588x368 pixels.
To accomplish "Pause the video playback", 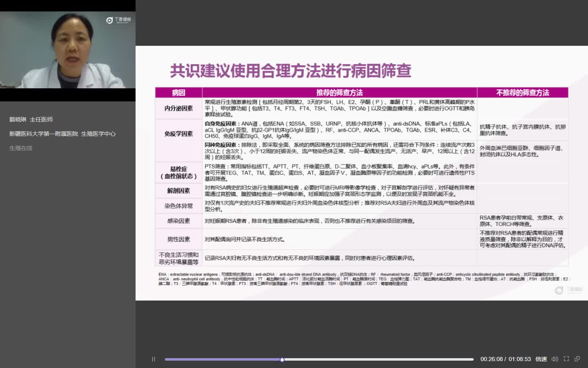I will tap(154, 359).
